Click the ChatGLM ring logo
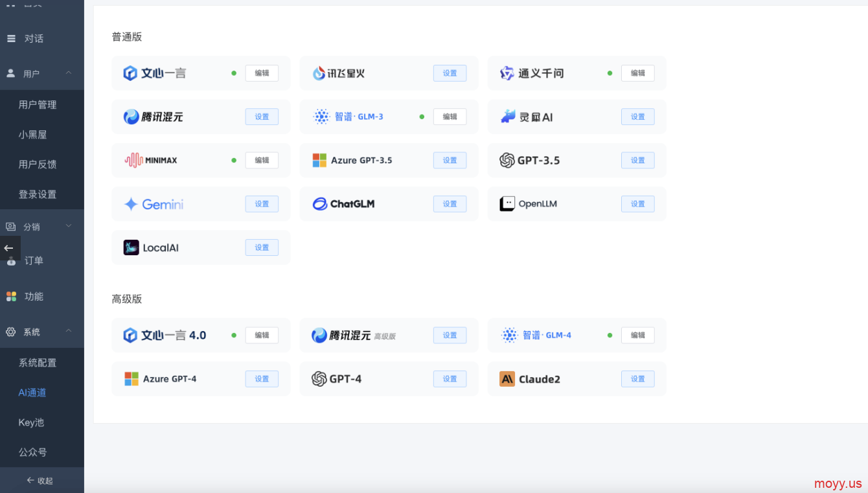The height and width of the screenshot is (493, 868). 320,204
